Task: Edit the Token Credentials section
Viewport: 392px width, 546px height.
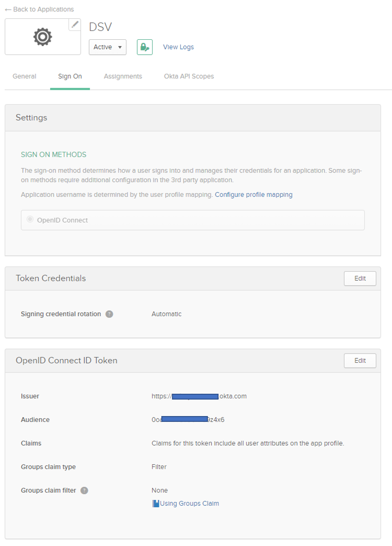Action: pos(360,278)
